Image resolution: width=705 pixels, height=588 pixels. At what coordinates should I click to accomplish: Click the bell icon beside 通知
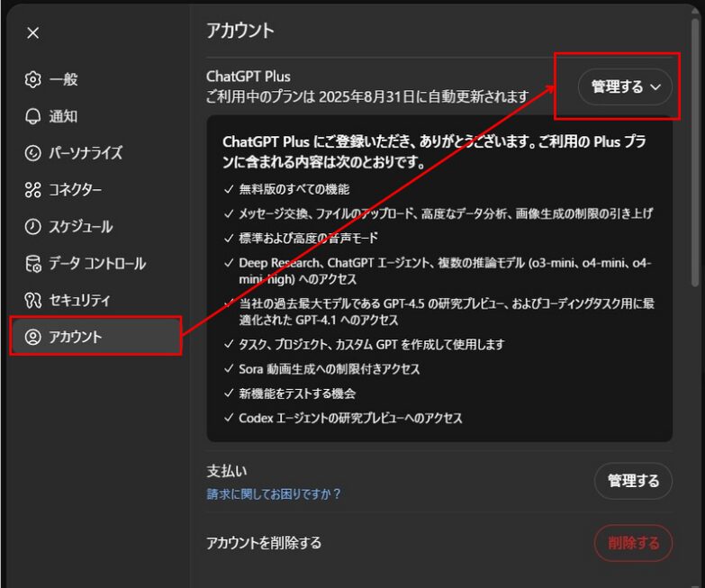click(32, 116)
